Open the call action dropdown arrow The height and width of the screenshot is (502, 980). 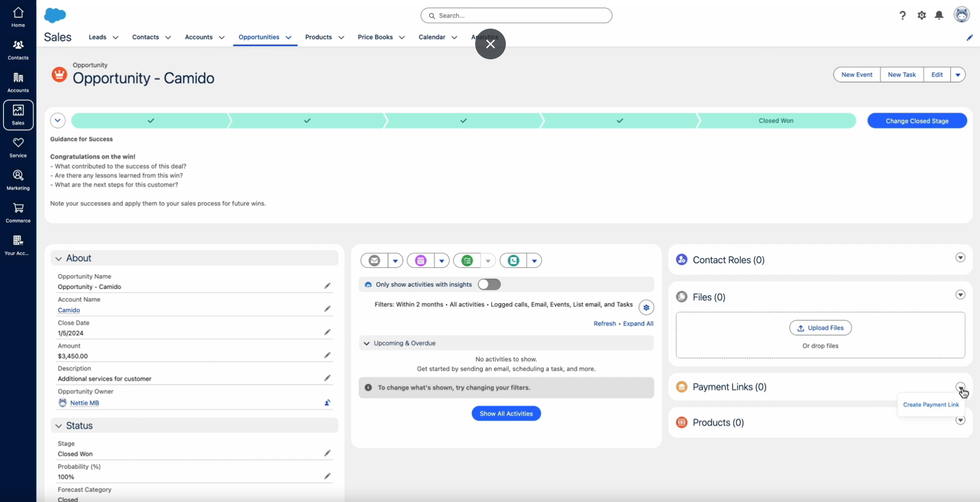(x=534, y=261)
